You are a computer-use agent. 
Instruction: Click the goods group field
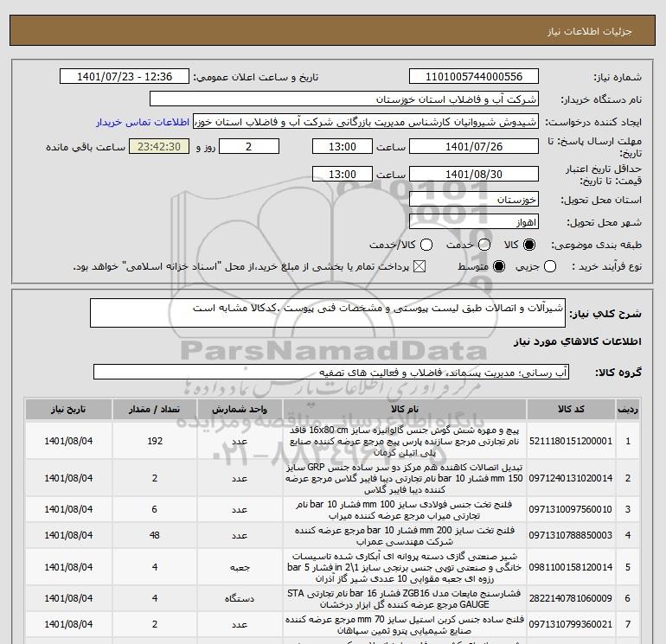point(331,372)
